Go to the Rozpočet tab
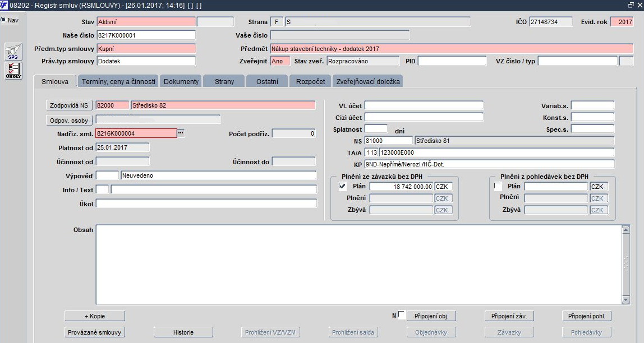The height and width of the screenshot is (343, 644). tap(310, 81)
